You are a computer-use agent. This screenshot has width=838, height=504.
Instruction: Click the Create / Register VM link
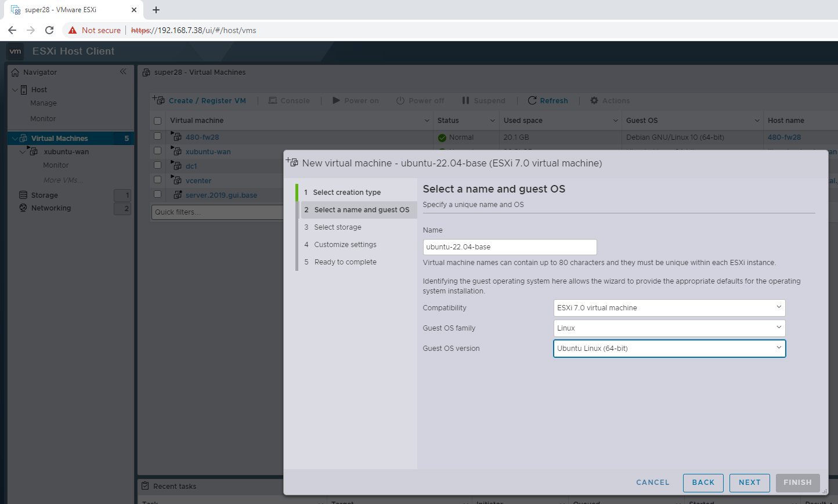point(207,100)
